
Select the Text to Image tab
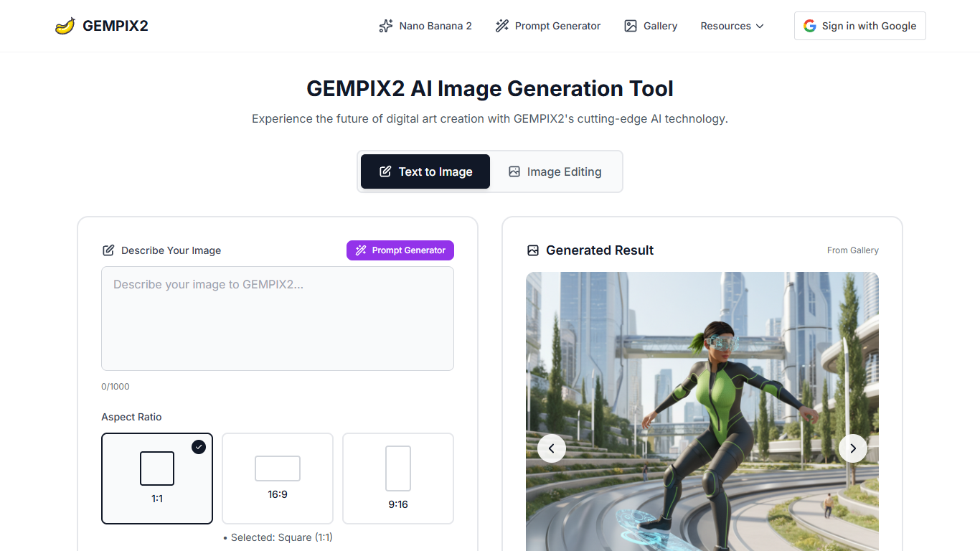[425, 171]
